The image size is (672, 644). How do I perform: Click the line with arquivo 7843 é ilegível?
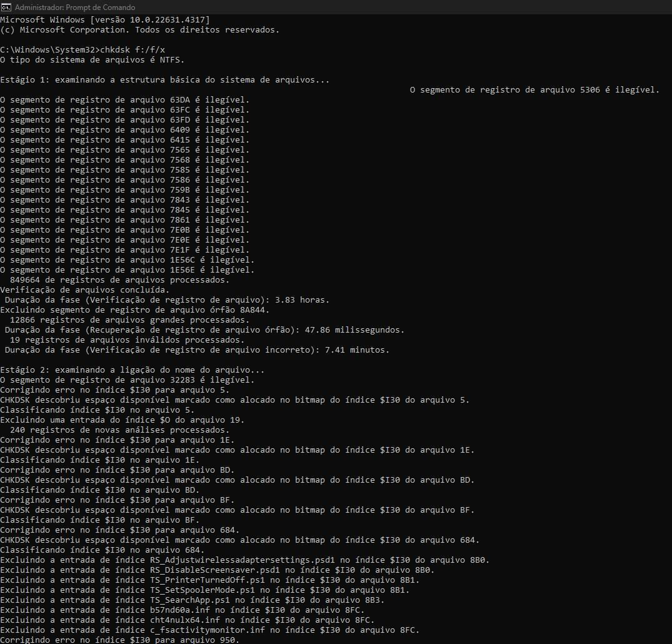pyautogui.click(x=125, y=200)
